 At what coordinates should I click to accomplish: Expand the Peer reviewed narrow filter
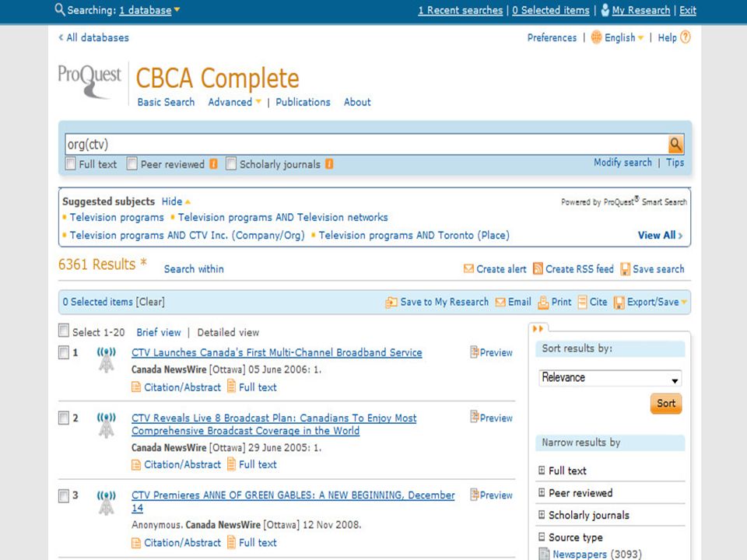[x=542, y=492]
